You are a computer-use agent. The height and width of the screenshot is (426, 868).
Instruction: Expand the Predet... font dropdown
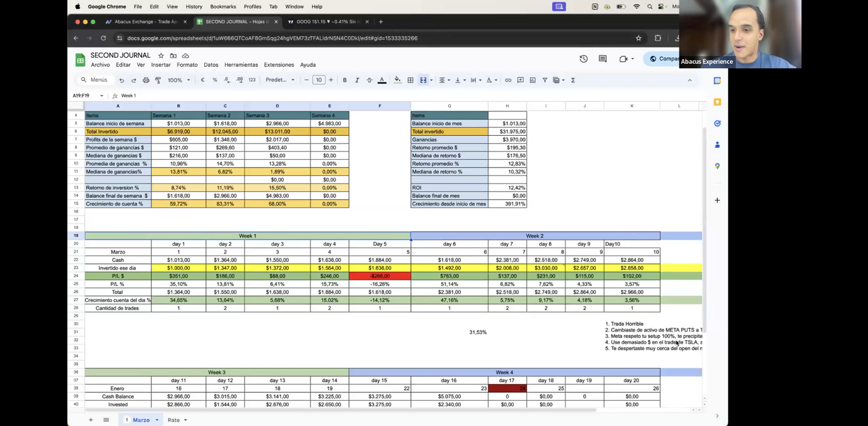[281, 80]
